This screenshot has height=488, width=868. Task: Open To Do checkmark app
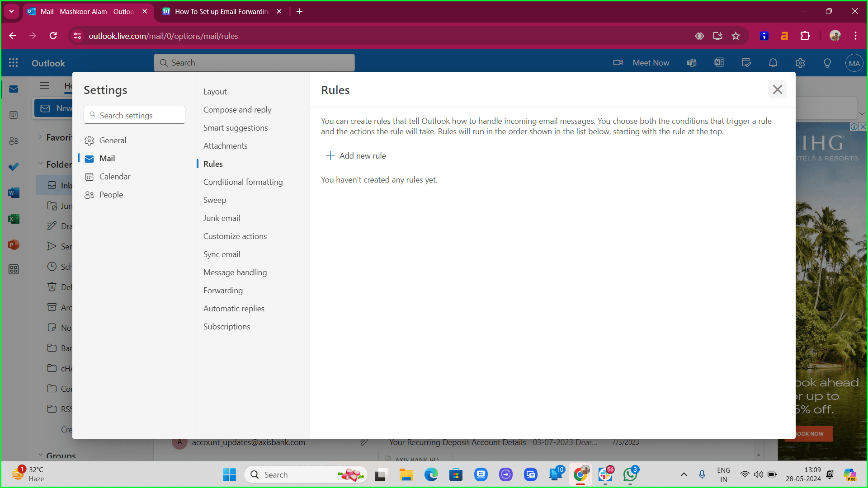[x=14, y=167]
